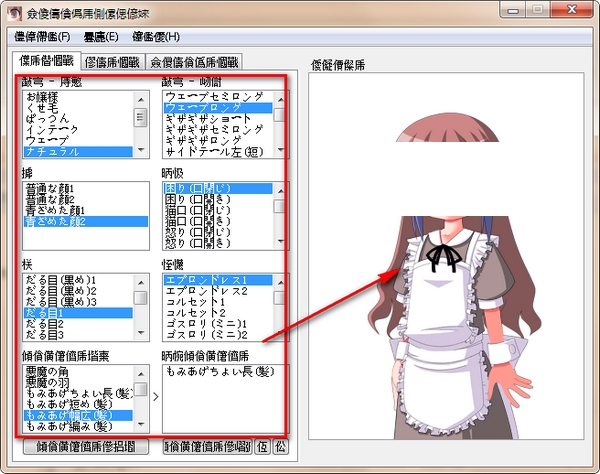Click the > button between accessory lists

coord(156,397)
